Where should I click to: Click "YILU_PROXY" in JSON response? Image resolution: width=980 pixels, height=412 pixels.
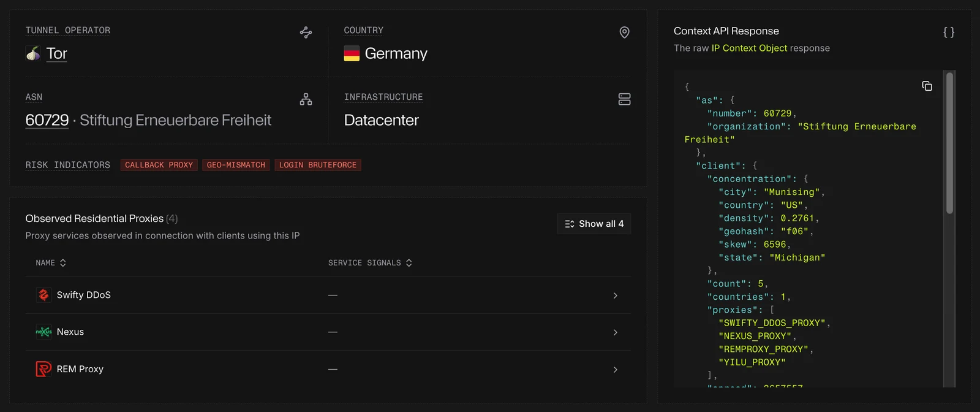coord(752,362)
